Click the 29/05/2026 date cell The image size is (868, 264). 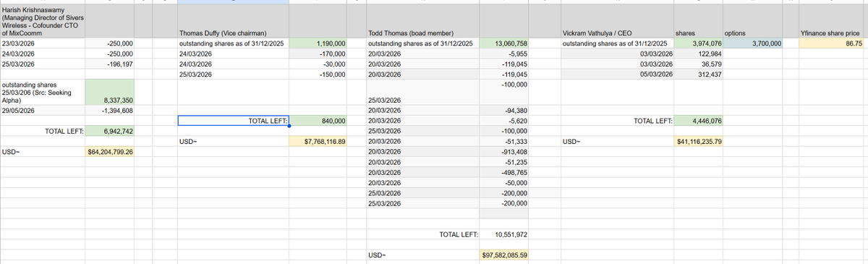[43, 110]
